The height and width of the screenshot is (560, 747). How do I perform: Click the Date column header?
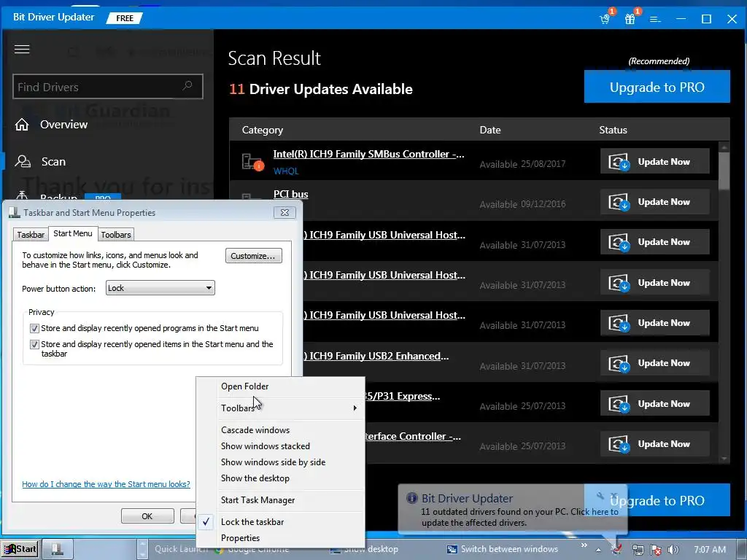pos(489,130)
